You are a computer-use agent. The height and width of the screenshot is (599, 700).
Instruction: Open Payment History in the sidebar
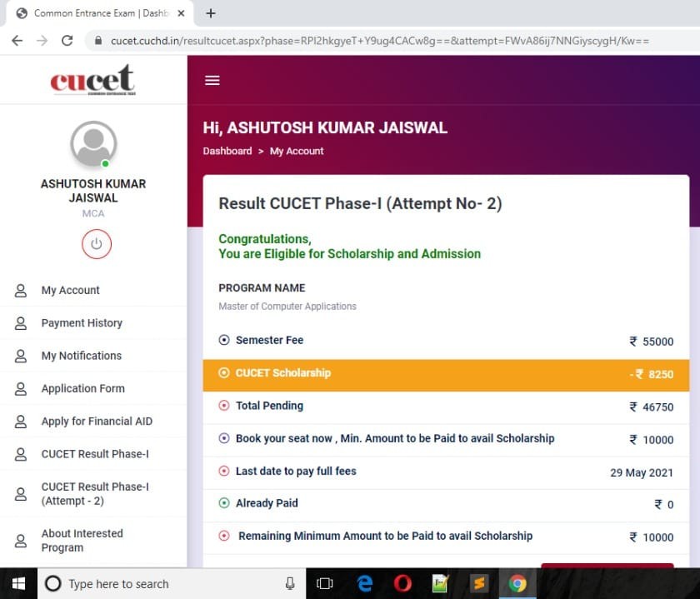pos(82,322)
